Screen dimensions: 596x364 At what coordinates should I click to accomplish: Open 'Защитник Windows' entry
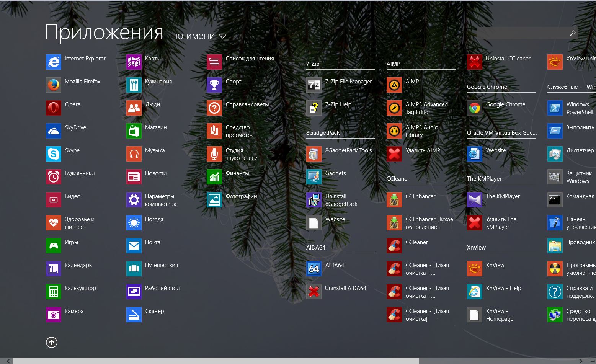pos(570,177)
